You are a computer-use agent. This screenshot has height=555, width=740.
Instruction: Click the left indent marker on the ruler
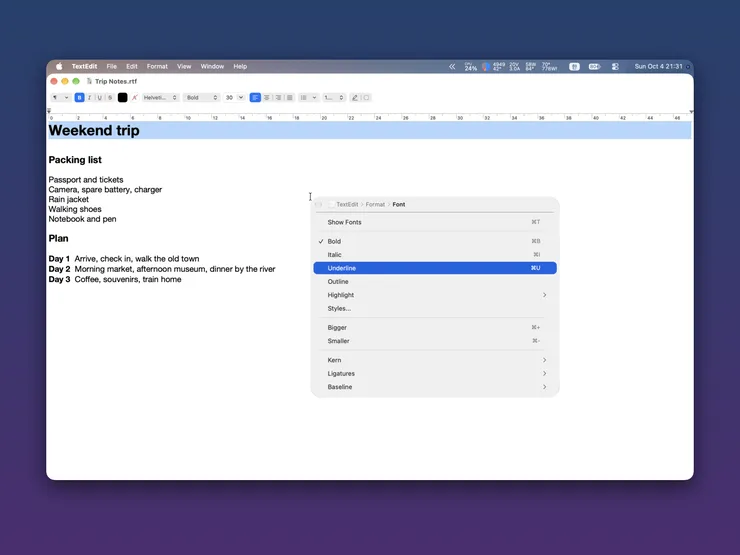pos(49,111)
